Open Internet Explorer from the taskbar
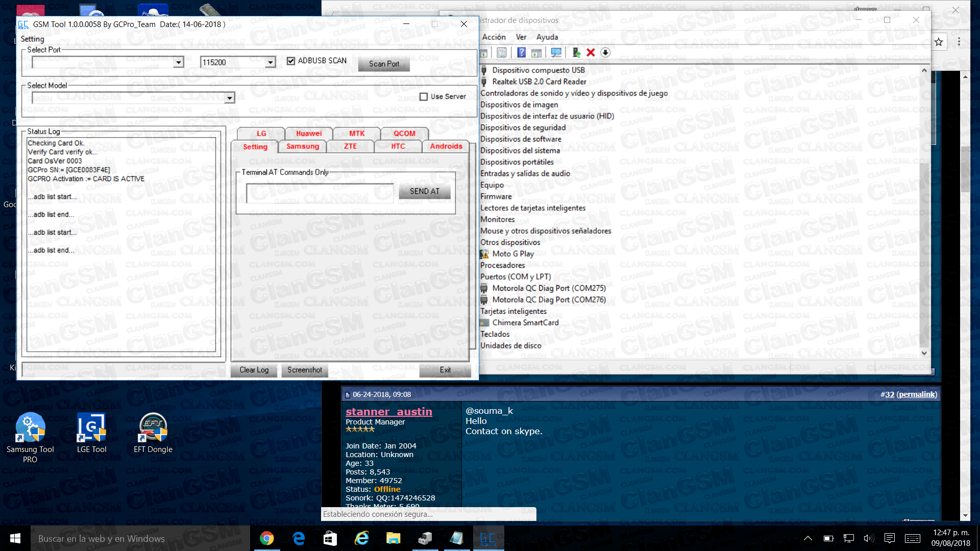980x551 pixels. 362,538
